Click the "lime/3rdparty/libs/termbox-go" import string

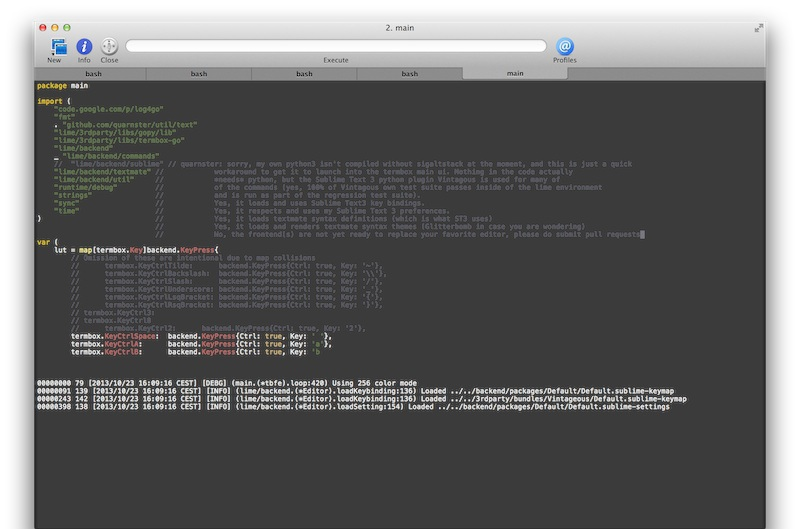pyautogui.click(x=119, y=140)
